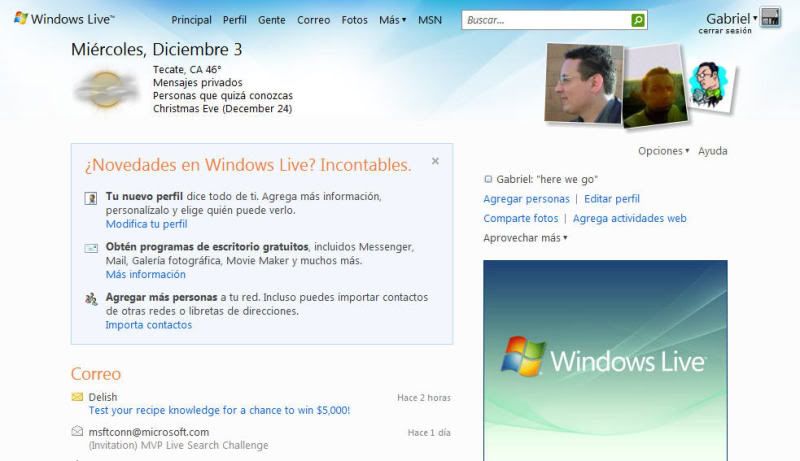Viewport: 800px width, 461px height.
Task: Click the Modifica tu perfil link
Action: (146, 224)
